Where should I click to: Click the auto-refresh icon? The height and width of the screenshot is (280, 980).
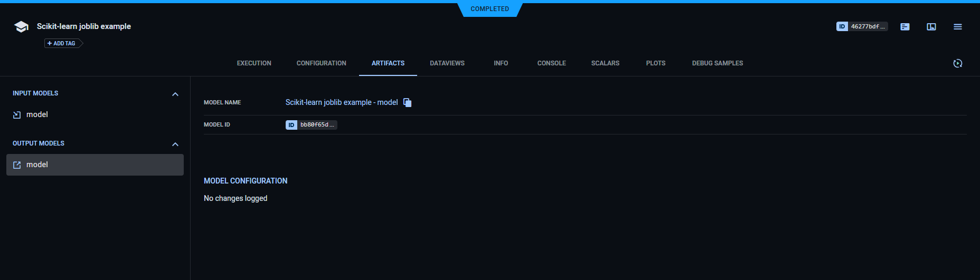point(957,63)
